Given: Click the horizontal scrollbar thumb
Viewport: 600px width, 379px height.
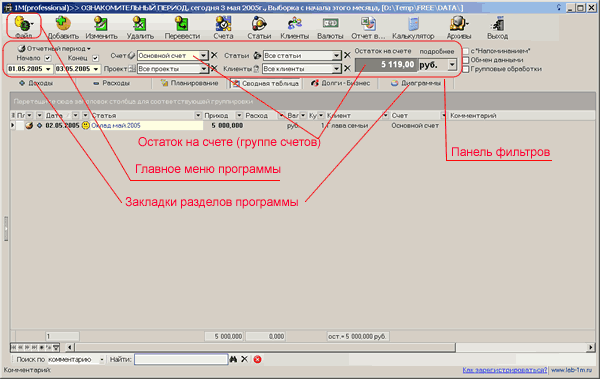Looking at the screenshot, I should pos(265,348).
